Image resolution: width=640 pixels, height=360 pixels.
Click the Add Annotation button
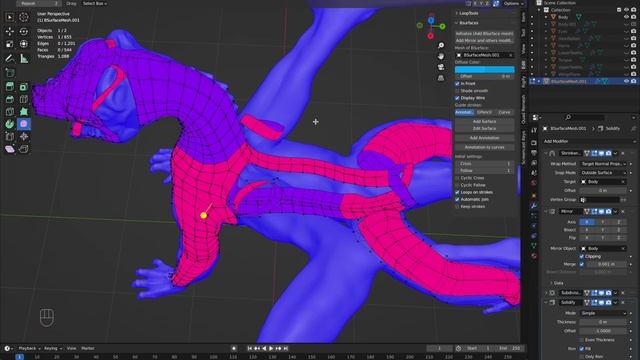click(x=484, y=138)
